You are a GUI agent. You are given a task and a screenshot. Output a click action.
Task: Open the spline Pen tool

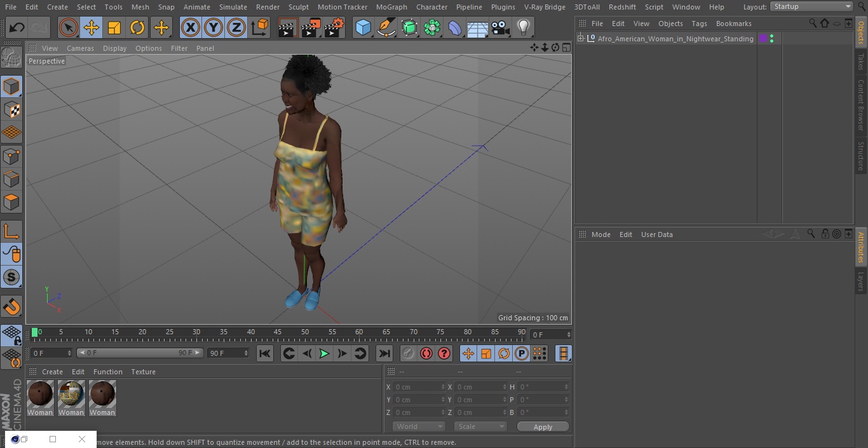[x=386, y=27]
